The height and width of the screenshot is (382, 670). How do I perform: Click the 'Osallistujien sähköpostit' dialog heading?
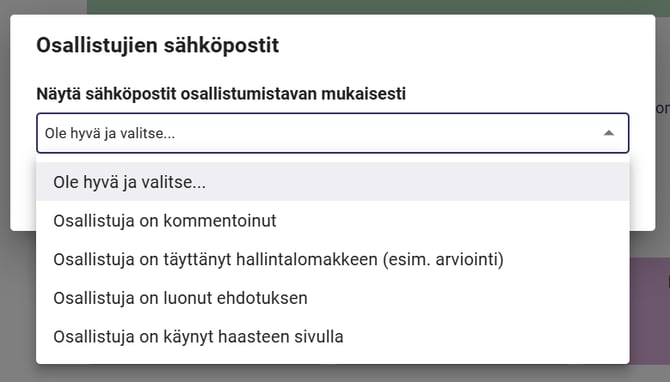pos(158,45)
